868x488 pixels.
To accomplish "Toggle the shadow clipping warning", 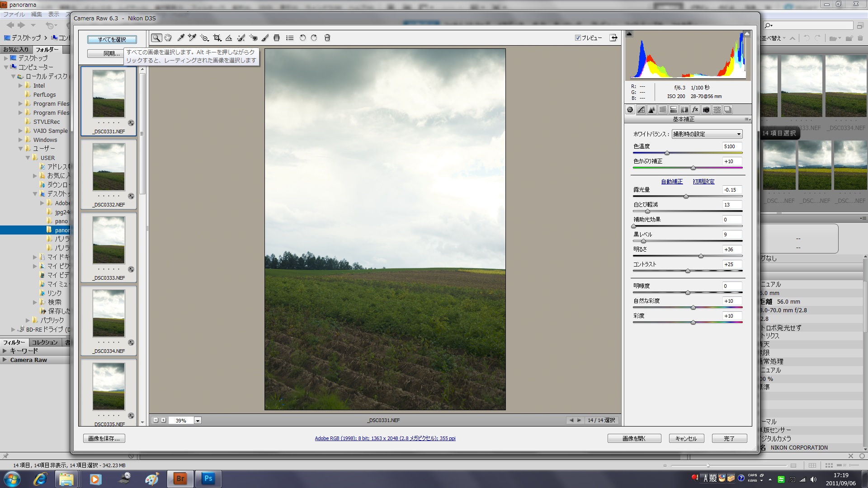I will point(629,34).
